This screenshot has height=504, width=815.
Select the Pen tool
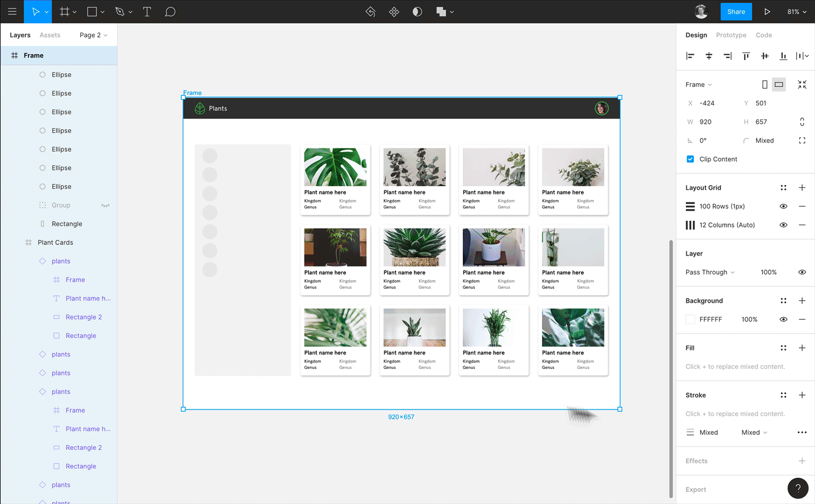tap(120, 12)
